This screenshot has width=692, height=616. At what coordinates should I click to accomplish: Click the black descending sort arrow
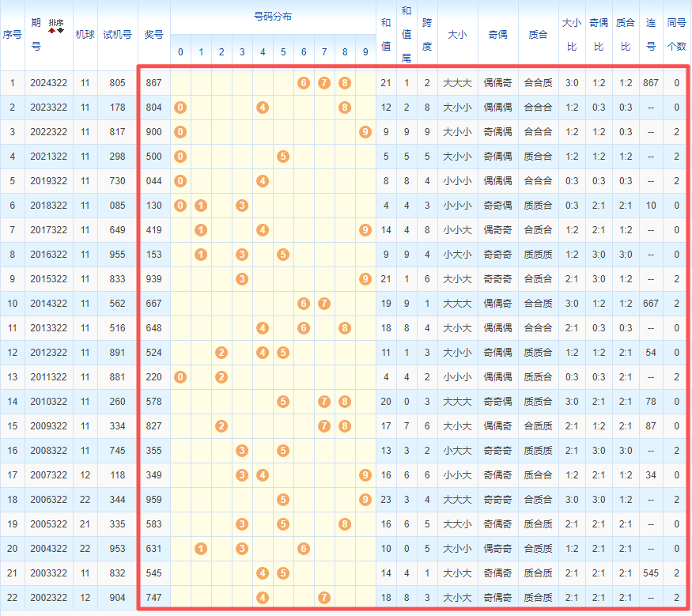(x=60, y=31)
